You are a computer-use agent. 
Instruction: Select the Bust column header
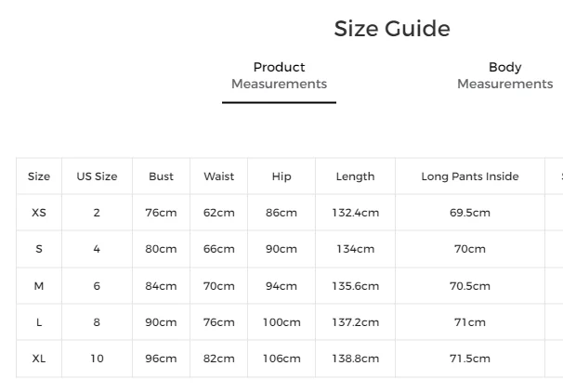tap(161, 176)
